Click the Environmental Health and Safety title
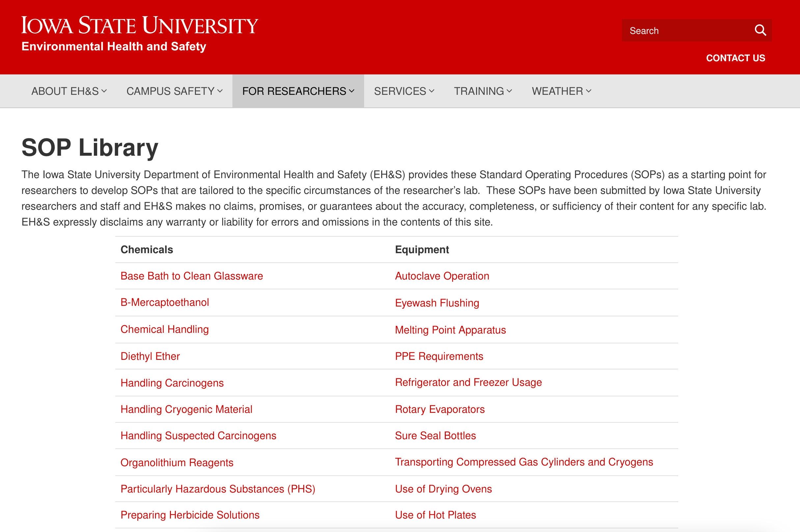 (114, 46)
